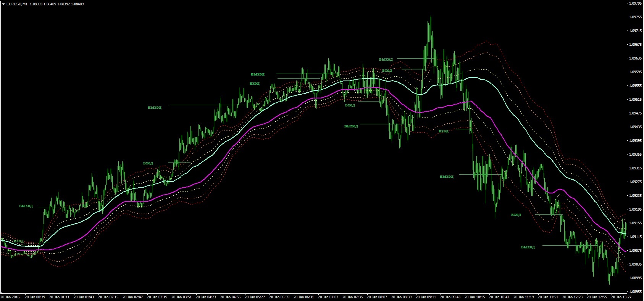Click time axis label 20 Jan 10:15
The width and height of the screenshot is (644, 301).
[x=475, y=297]
